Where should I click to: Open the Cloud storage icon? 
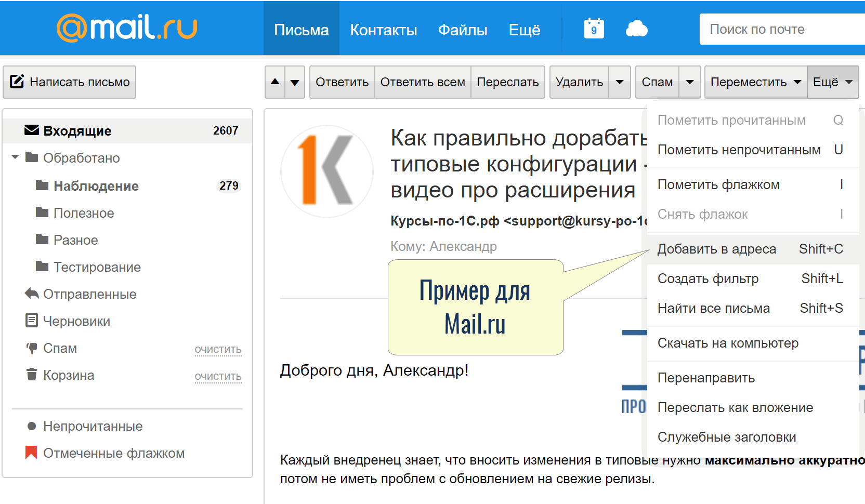637,29
